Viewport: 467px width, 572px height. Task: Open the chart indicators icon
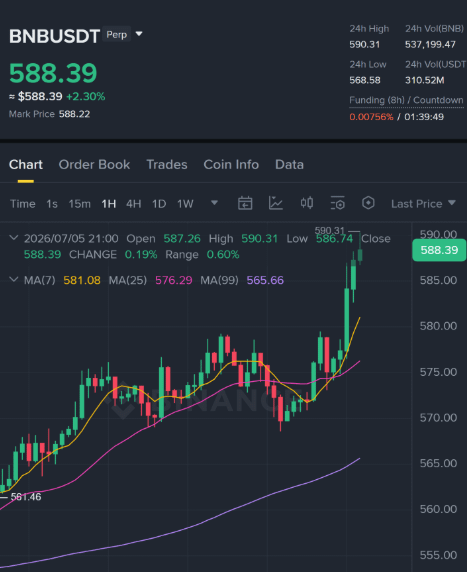pos(276,203)
